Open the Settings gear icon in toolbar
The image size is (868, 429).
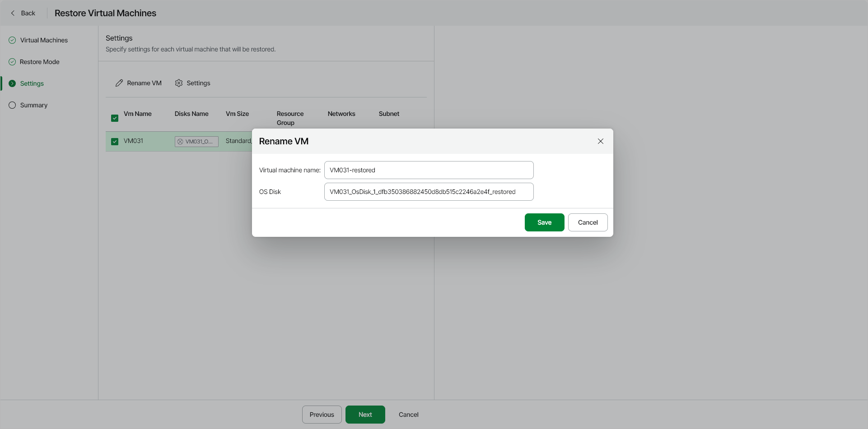(x=179, y=83)
